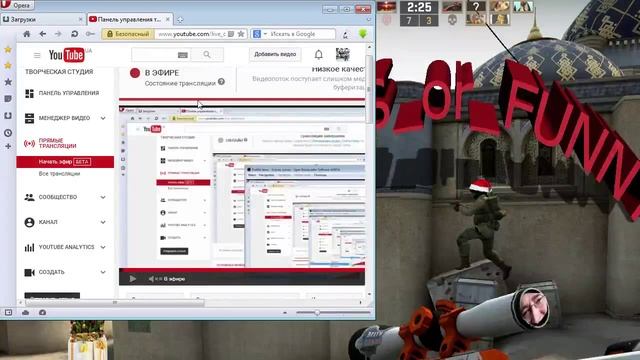Open the Opera menu button

coord(17,5)
